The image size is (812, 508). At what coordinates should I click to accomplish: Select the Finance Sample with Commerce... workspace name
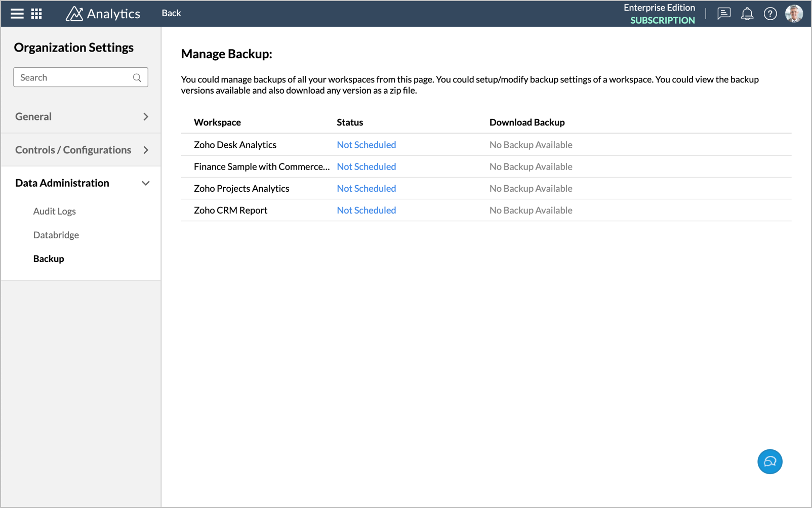pyautogui.click(x=262, y=166)
